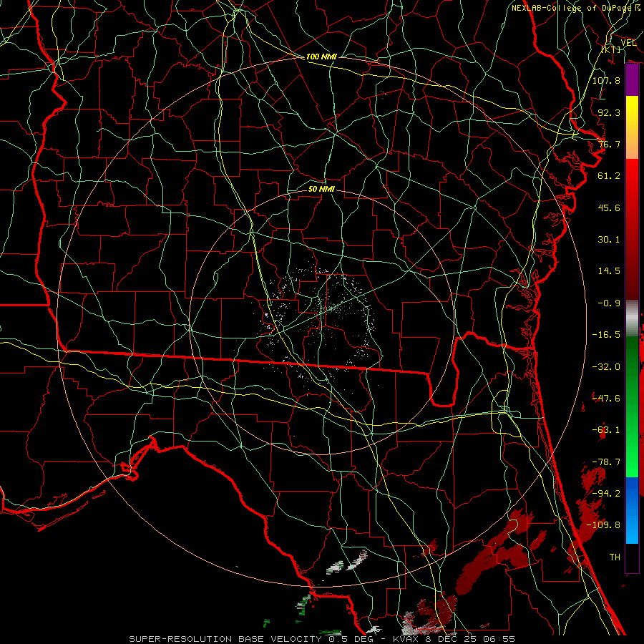Click the 45.6 velocity scale value
This screenshot has height=644, width=644.
pyautogui.click(x=609, y=208)
